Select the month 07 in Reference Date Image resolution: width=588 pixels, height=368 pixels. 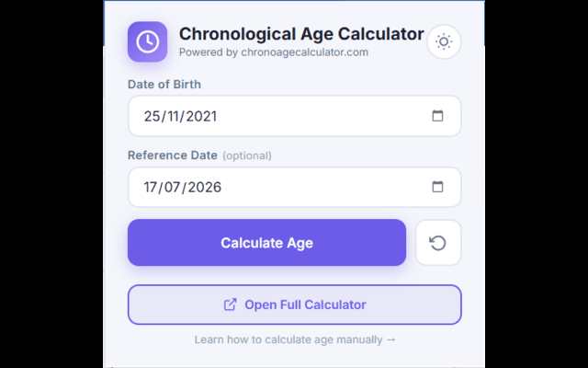(x=173, y=187)
